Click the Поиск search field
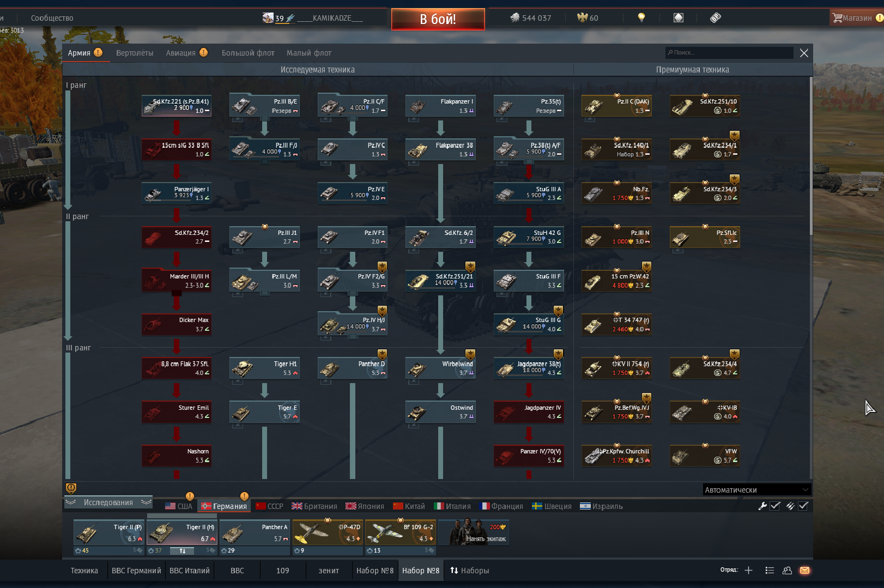Image resolution: width=884 pixels, height=588 pixels. (729, 52)
